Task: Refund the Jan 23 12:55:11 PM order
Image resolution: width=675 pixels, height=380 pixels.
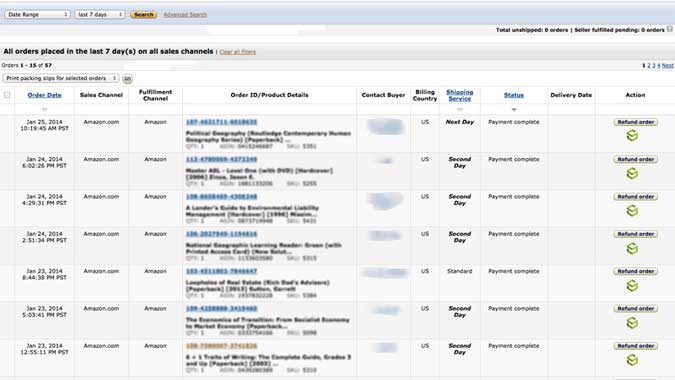Action: [635, 346]
